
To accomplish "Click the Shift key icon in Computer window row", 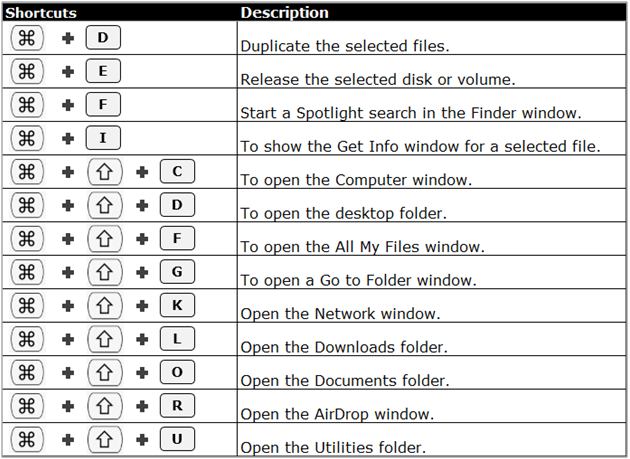I will click(105, 172).
